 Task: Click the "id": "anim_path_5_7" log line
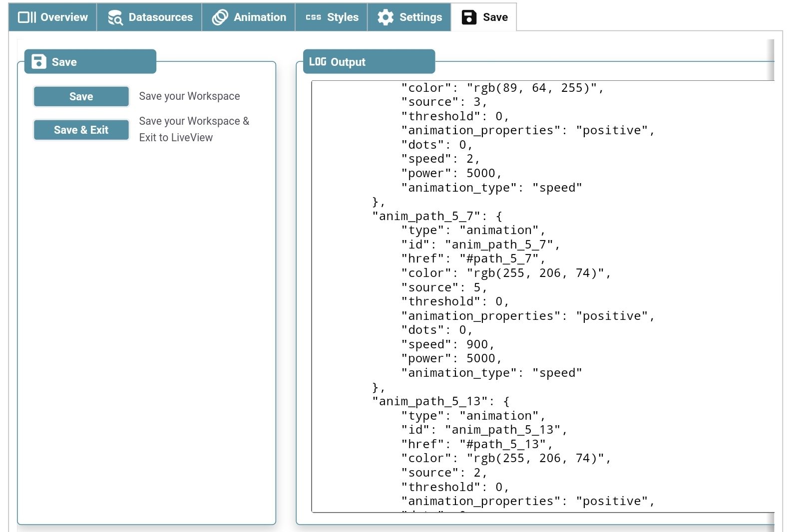(x=480, y=245)
